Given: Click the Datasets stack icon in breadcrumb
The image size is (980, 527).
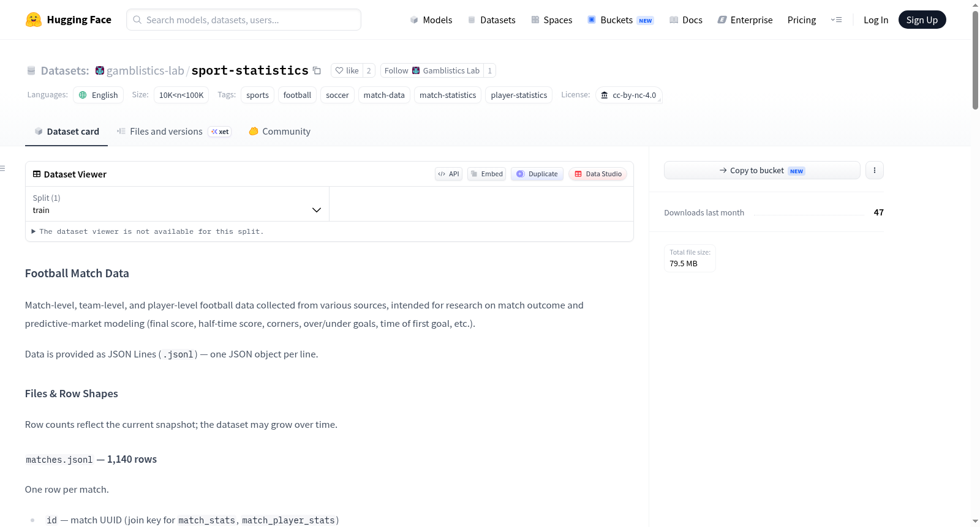Looking at the screenshot, I should pyautogui.click(x=31, y=70).
